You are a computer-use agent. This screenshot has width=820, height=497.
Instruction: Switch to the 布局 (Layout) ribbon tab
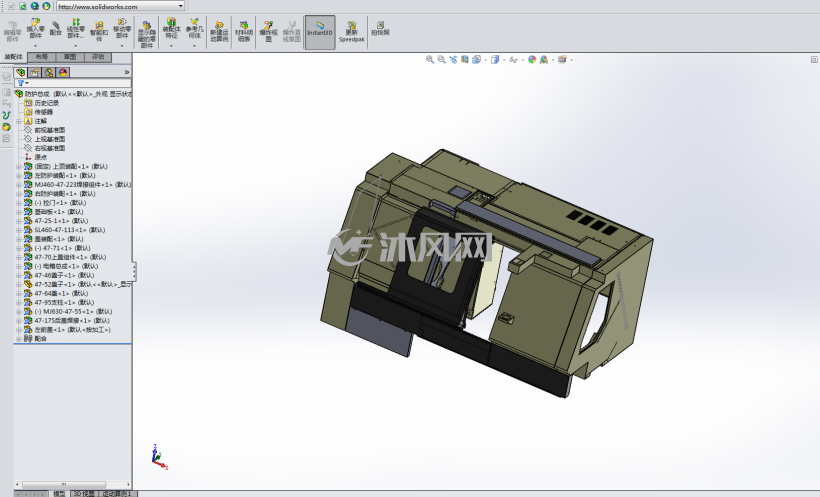41,57
